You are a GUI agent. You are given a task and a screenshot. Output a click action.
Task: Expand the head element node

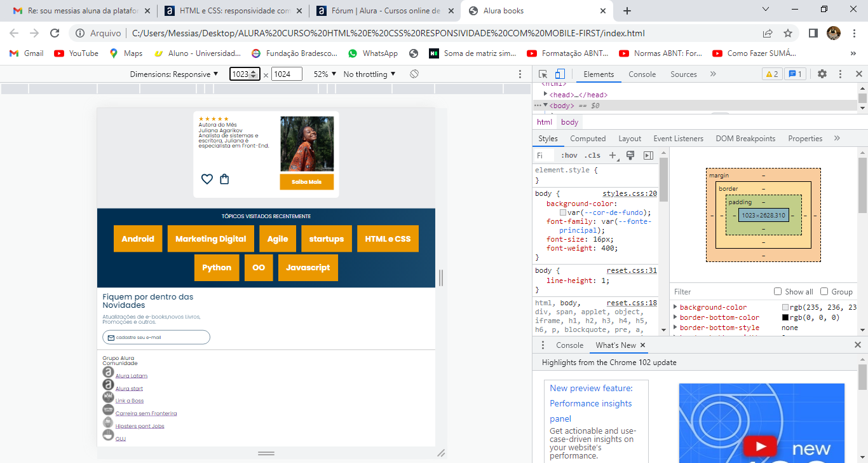(x=545, y=94)
